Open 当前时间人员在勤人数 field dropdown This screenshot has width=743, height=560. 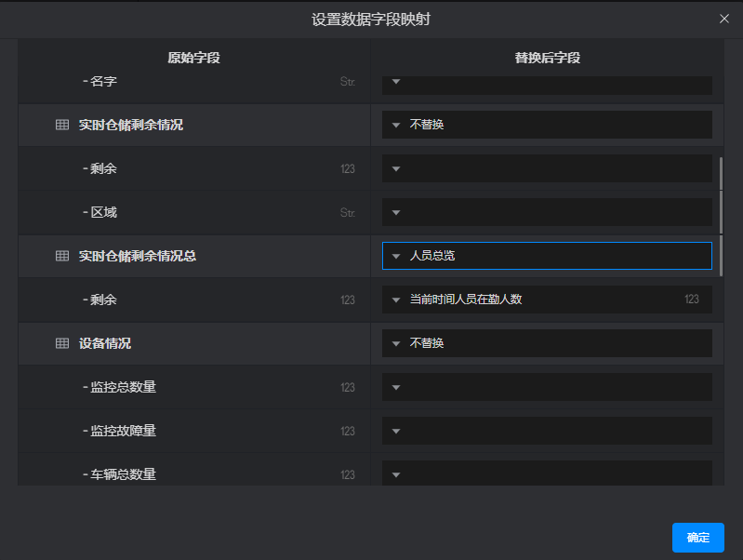547,300
